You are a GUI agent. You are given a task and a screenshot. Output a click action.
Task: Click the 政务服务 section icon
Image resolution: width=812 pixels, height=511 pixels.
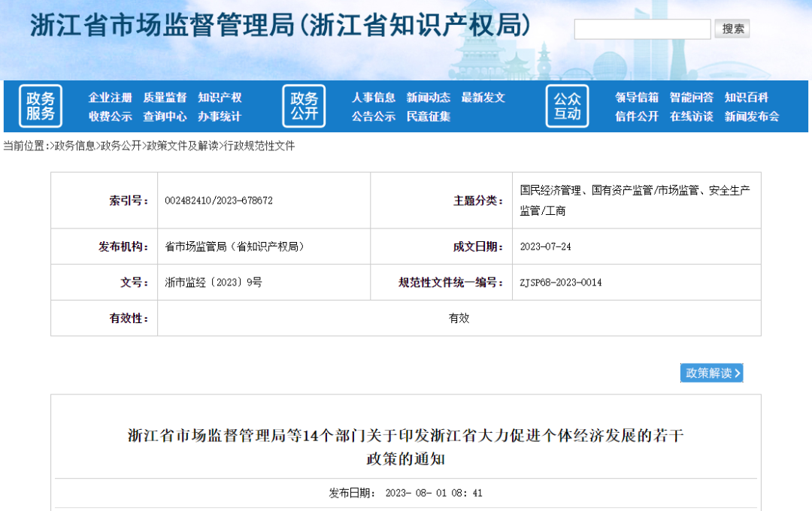pos(40,105)
